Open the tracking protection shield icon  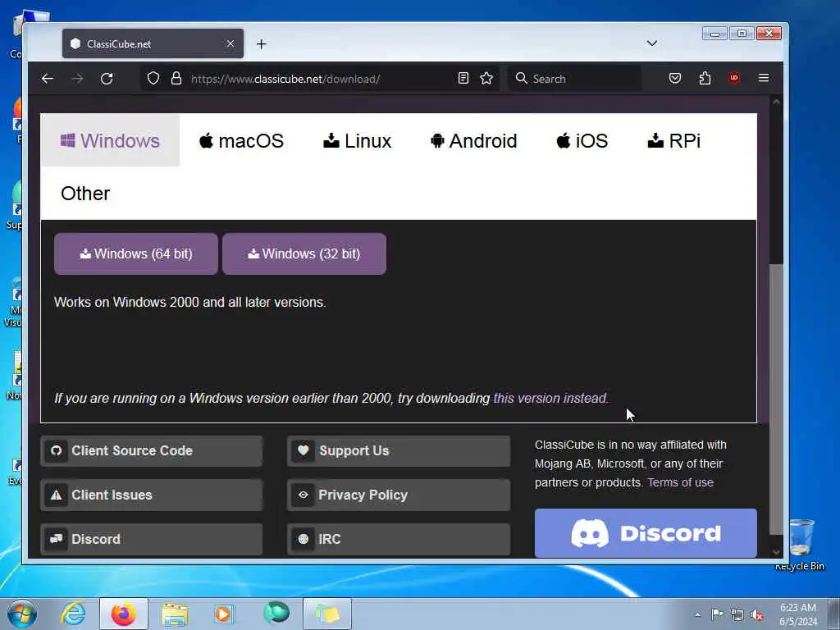[x=153, y=79]
